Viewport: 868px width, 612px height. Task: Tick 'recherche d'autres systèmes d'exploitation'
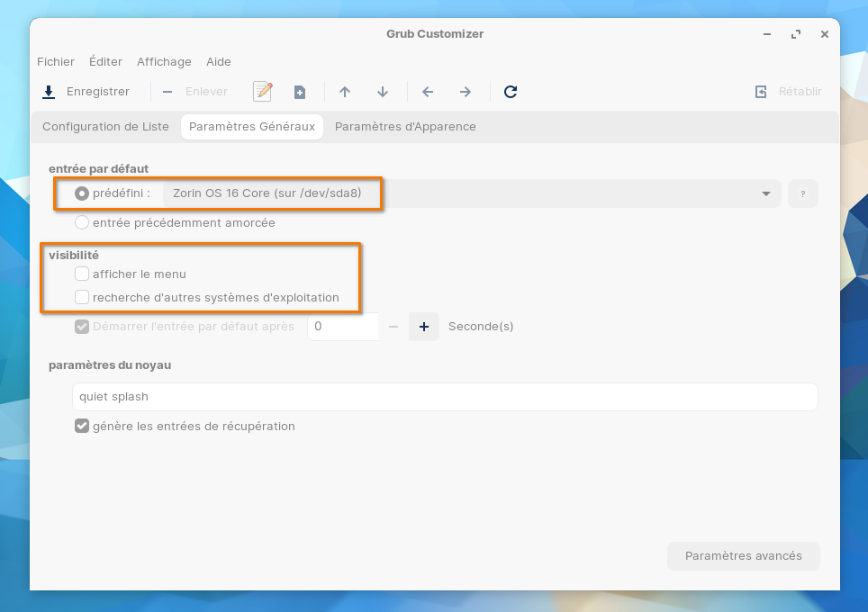(82, 297)
